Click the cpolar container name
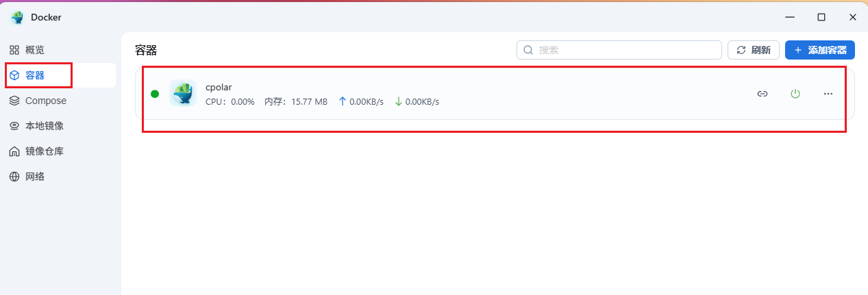This screenshot has height=295, width=868. click(x=219, y=87)
